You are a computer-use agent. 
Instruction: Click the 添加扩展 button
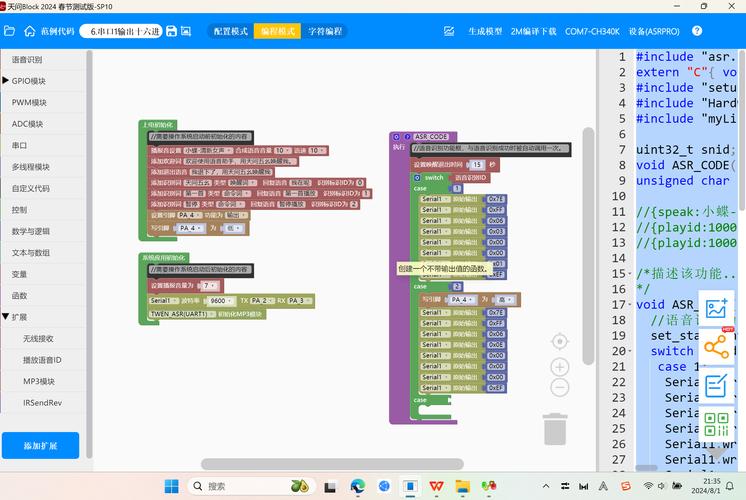40,446
